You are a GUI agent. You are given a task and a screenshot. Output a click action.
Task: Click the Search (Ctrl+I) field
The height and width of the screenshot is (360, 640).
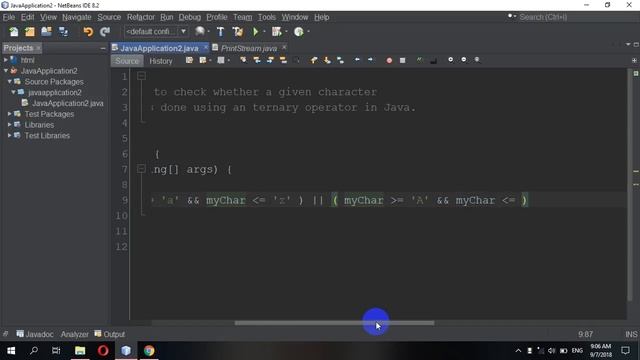(x=543, y=17)
